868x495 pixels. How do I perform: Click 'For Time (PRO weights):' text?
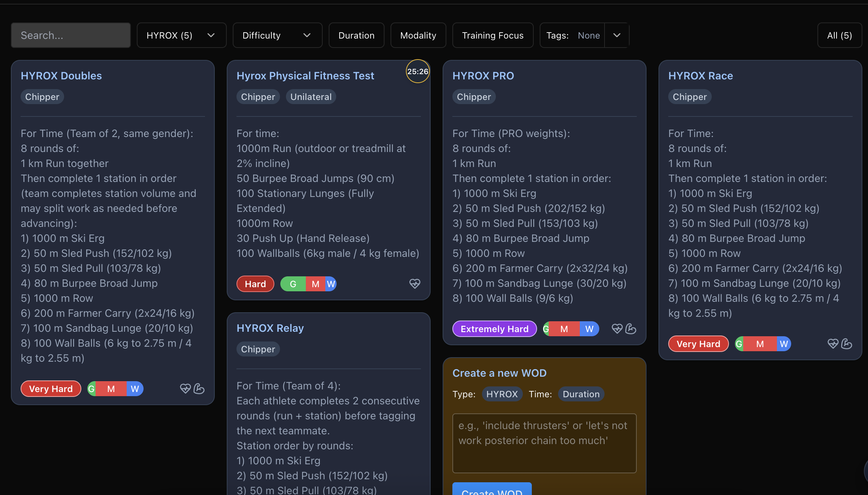click(511, 133)
